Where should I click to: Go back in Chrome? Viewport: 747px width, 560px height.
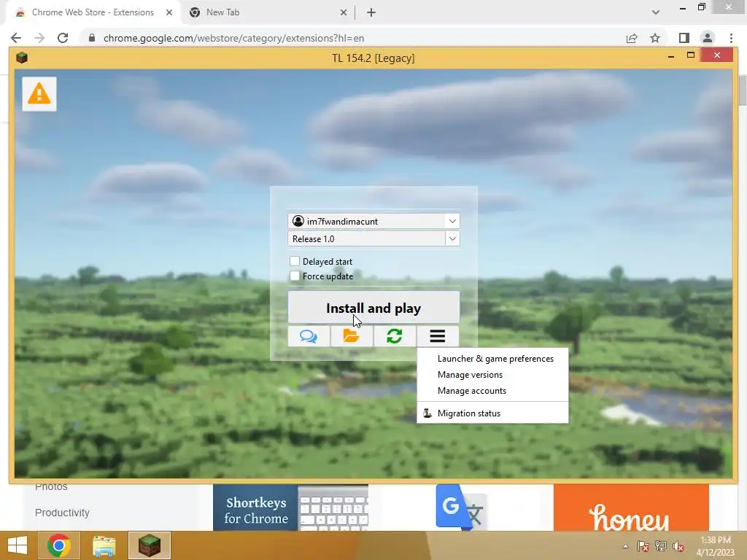click(16, 38)
